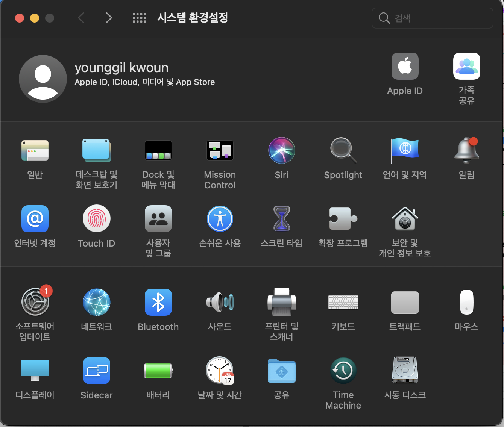Open Spotlight preferences
Screen dimensions: 504x427
point(343,150)
